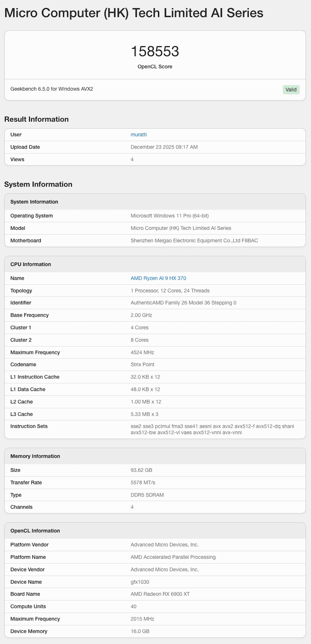Click the green Valid badge
The width and height of the screenshot is (311, 644).
pos(291,89)
